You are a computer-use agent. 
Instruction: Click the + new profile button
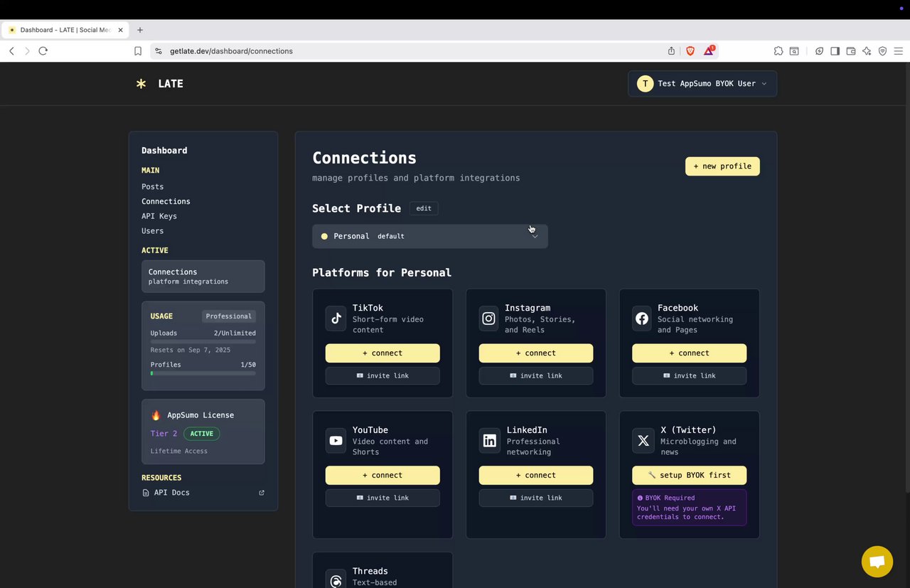point(722,166)
